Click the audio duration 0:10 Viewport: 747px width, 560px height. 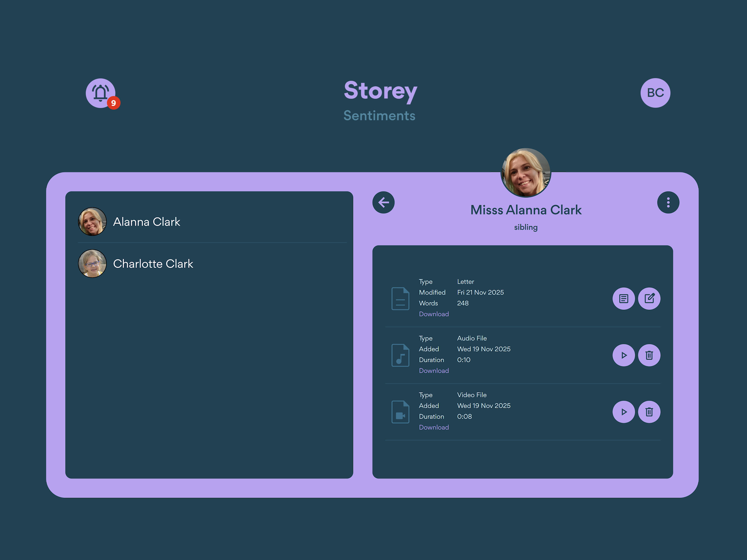coord(464,360)
